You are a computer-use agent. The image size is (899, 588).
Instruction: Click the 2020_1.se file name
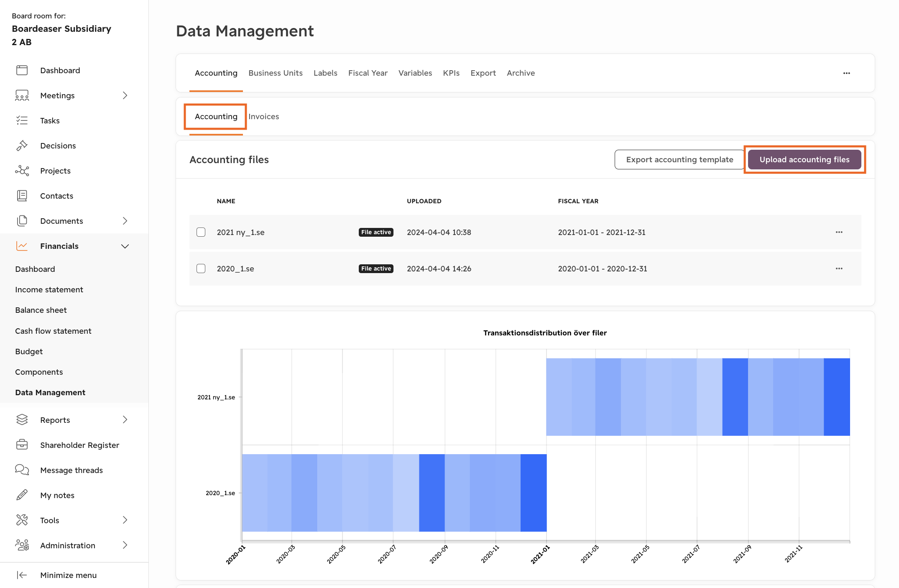click(235, 268)
